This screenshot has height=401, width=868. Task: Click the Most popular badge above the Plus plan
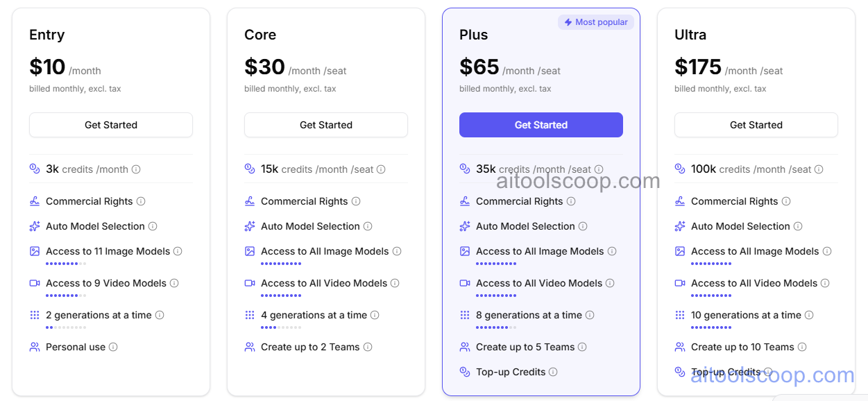point(595,22)
